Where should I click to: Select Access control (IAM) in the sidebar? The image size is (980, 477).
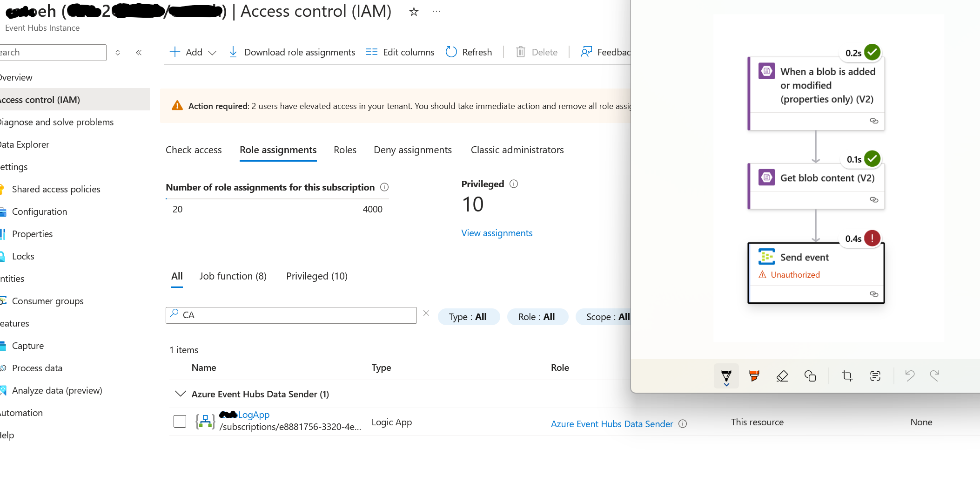[74, 99]
